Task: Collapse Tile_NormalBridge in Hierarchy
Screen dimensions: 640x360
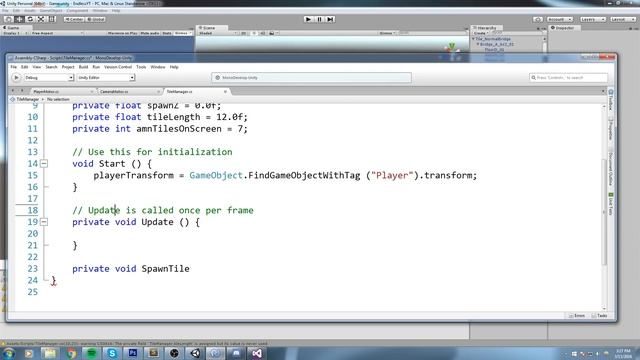Action: tap(474, 39)
